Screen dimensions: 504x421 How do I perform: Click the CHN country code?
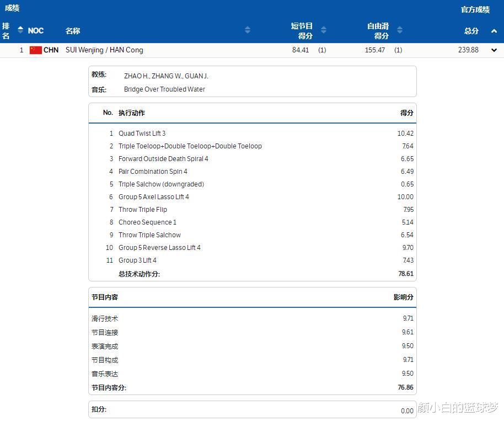51,50
